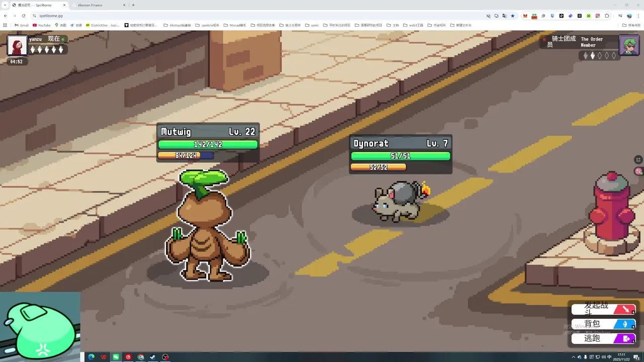
Task: Click the 04:52 battle timer
Action: pos(17,62)
